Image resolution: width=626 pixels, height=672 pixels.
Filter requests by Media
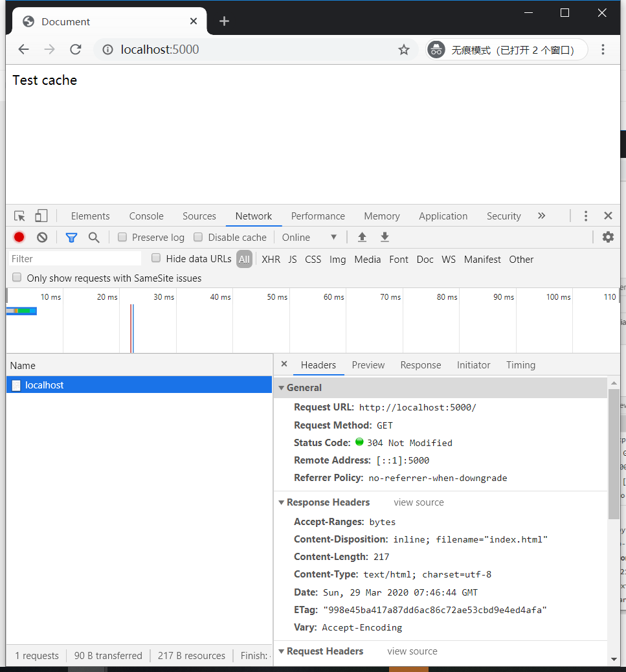pyautogui.click(x=368, y=260)
